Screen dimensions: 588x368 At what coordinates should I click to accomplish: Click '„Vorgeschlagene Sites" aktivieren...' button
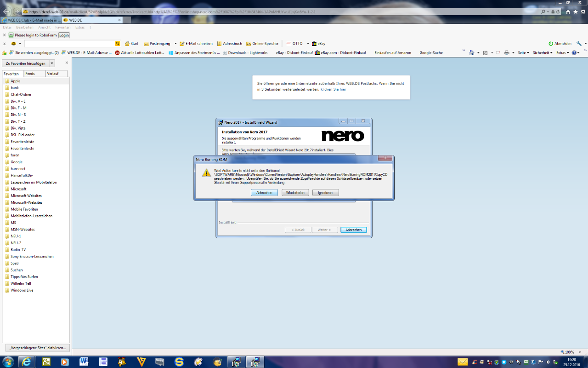[38, 348]
